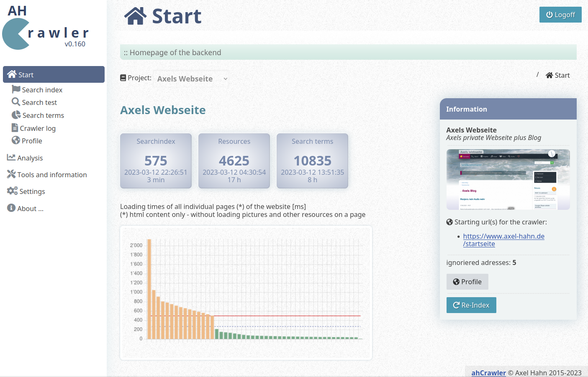Open the Searchindex tile showing 575
Image resolution: width=588 pixels, height=377 pixels.
click(156, 161)
